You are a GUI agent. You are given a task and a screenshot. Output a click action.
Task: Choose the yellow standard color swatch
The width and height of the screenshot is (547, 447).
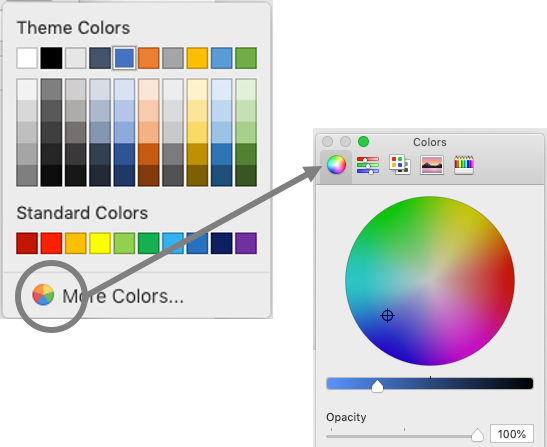100,243
